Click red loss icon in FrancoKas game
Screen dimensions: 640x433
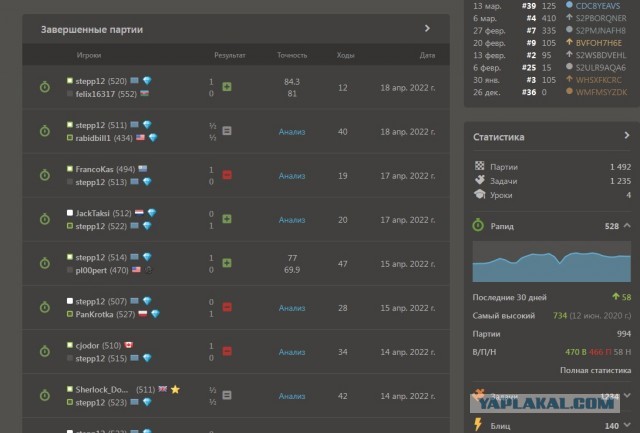(227, 175)
